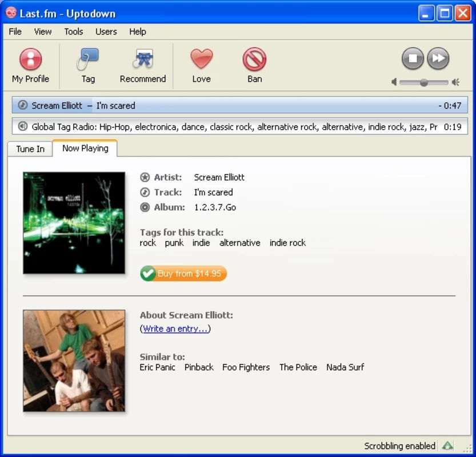Open the Help menu
The image size is (476, 457).
[x=138, y=31]
